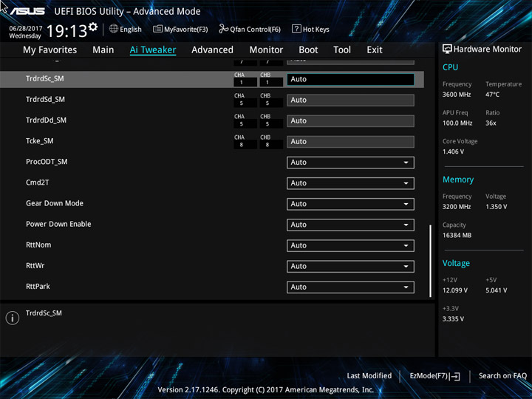
Task: Open the Monitor tab
Action: (266, 50)
